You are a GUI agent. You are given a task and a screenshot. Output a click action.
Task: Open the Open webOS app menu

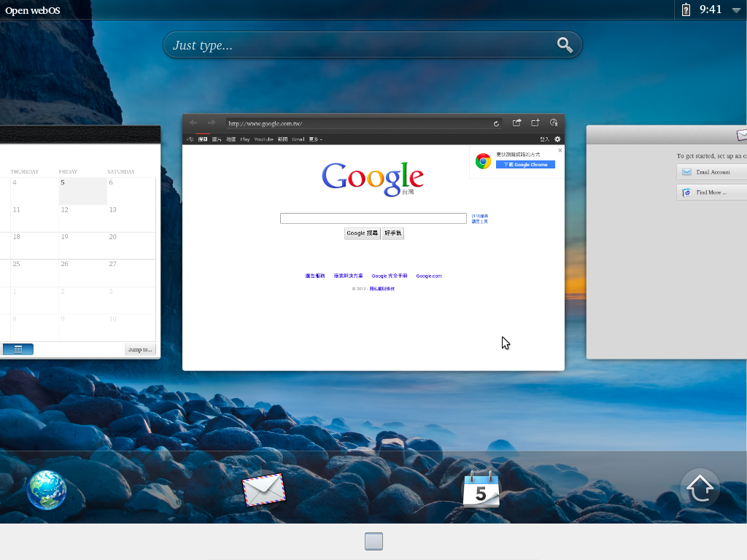click(33, 10)
